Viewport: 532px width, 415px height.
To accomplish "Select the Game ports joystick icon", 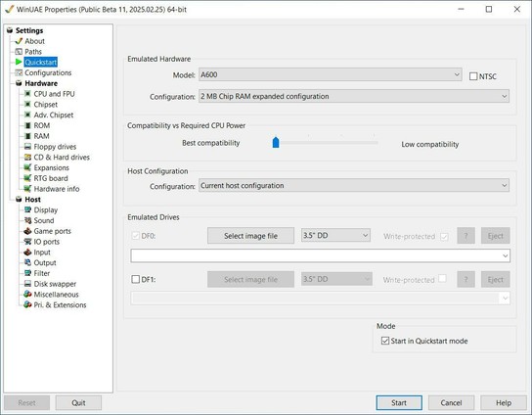I will [x=27, y=231].
